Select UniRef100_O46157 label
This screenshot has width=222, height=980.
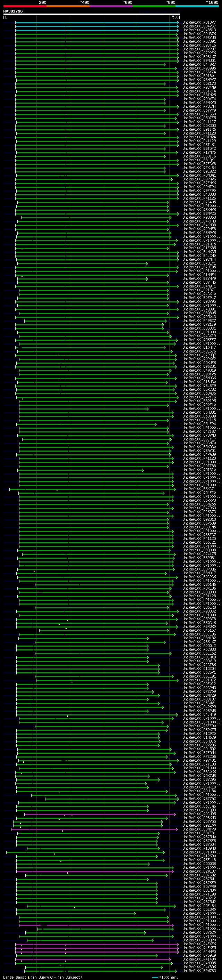point(199,630)
